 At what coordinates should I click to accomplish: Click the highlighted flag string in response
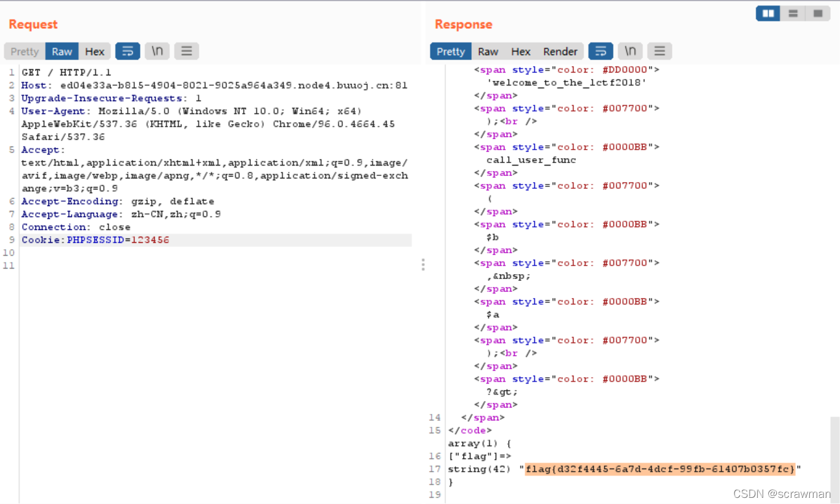point(660,469)
